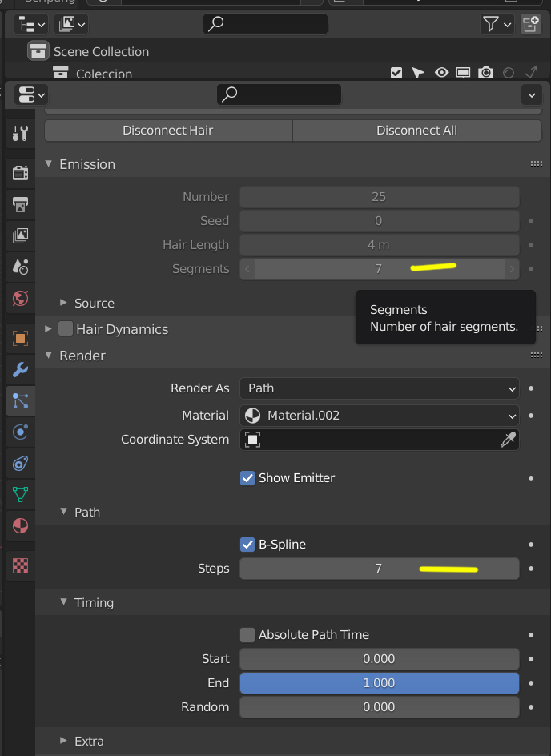The height and width of the screenshot is (756, 551).
Task: Open the Render As dropdown
Action: coord(379,388)
